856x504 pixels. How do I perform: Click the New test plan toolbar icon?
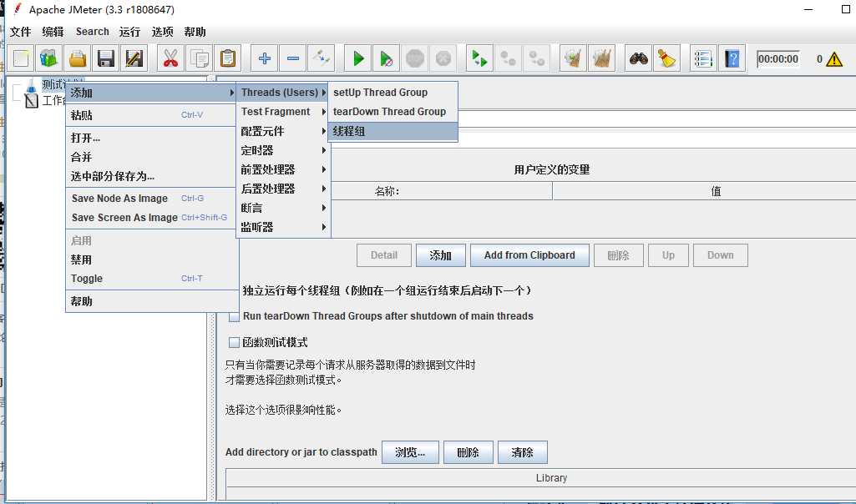(21, 58)
